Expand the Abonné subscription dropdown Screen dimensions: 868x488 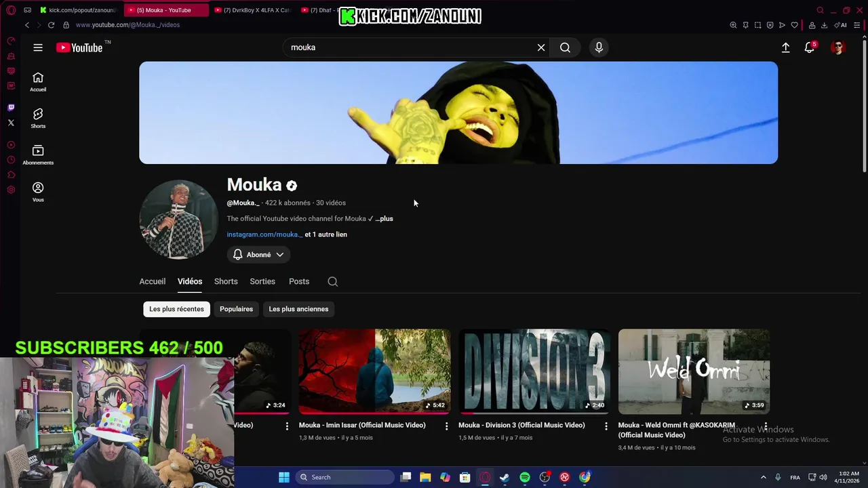(258, 255)
